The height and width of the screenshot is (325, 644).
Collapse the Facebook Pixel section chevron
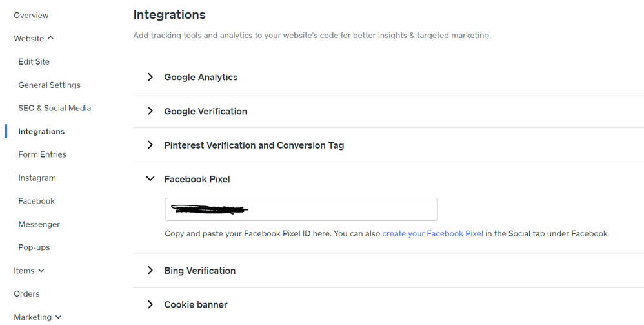[150, 179]
